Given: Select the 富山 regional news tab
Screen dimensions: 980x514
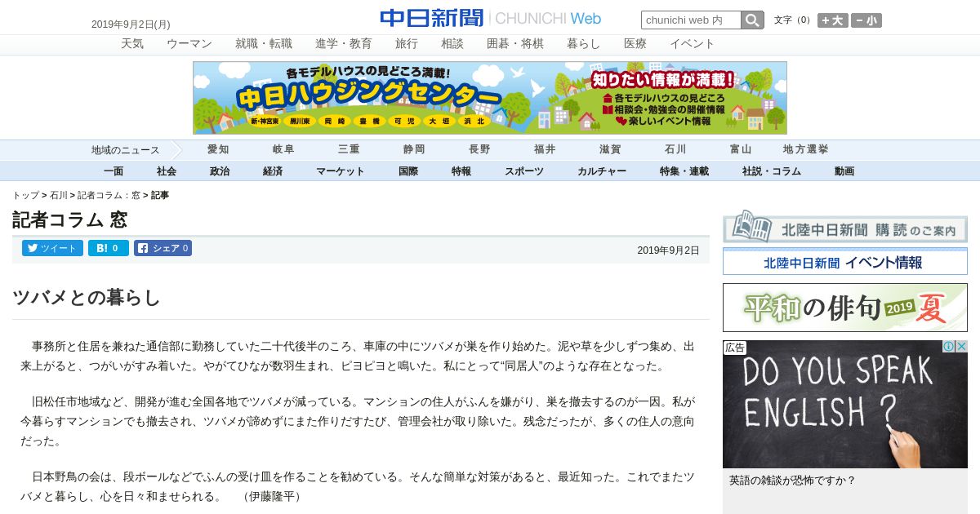Looking at the screenshot, I should pyautogui.click(x=741, y=150).
